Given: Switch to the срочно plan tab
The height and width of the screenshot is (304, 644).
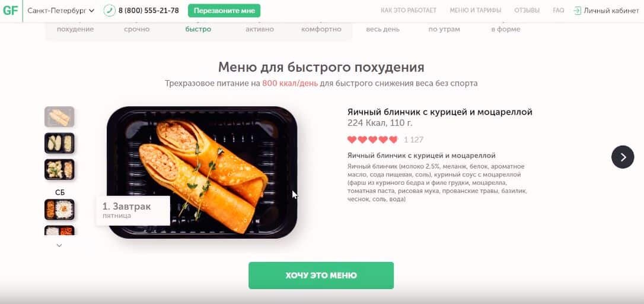Looking at the screenshot, I should click(x=137, y=29).
